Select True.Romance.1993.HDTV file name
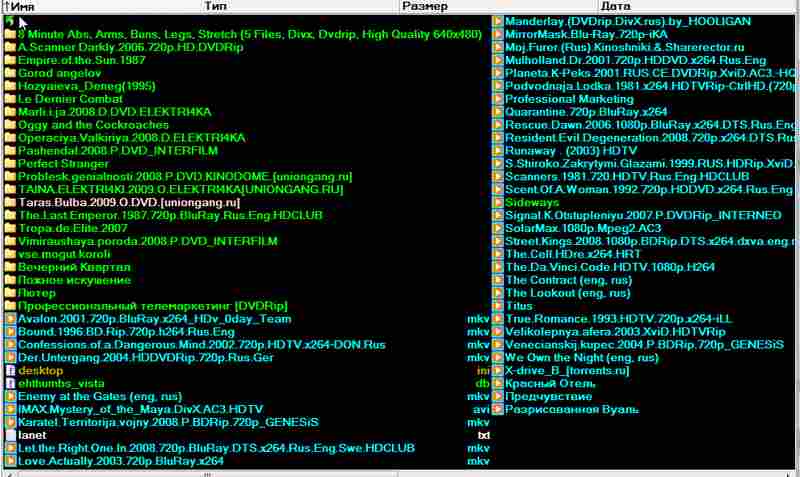 619,319
